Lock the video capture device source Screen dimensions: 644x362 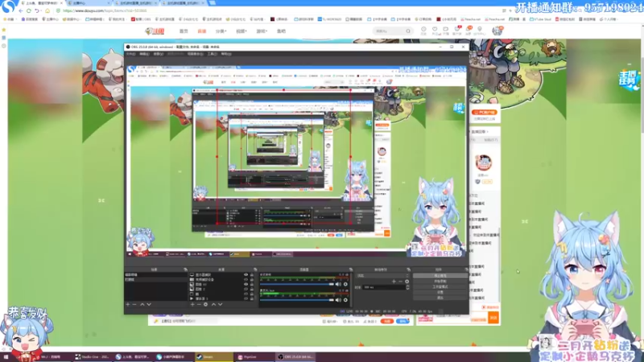pyautogui.click(x=252, y=279)
